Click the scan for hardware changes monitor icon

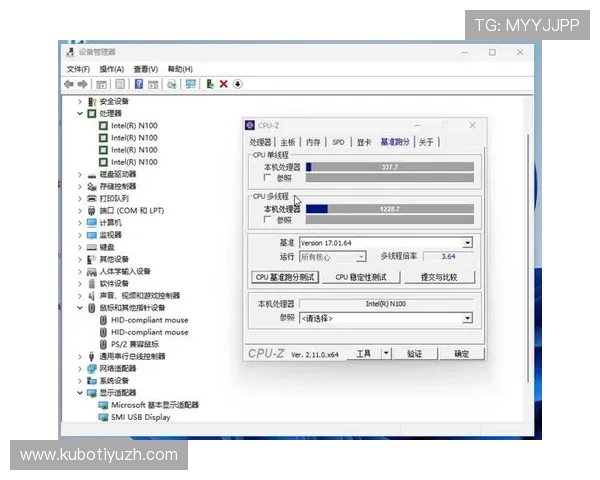pyautogui.click(x=190, y=84)
